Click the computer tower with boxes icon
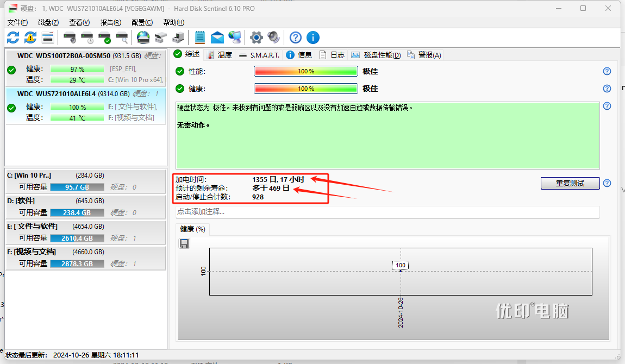This screenshot has width=625, height=364. pyautogui.click(x=178, y=38)
